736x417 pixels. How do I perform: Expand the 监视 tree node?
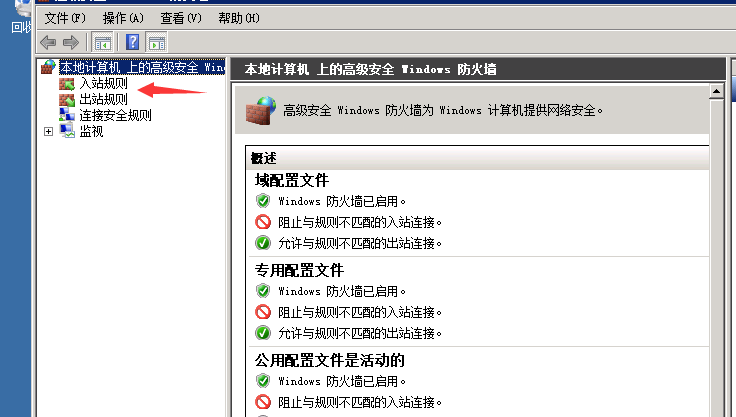pyautogui.click(x=48, y=131)
